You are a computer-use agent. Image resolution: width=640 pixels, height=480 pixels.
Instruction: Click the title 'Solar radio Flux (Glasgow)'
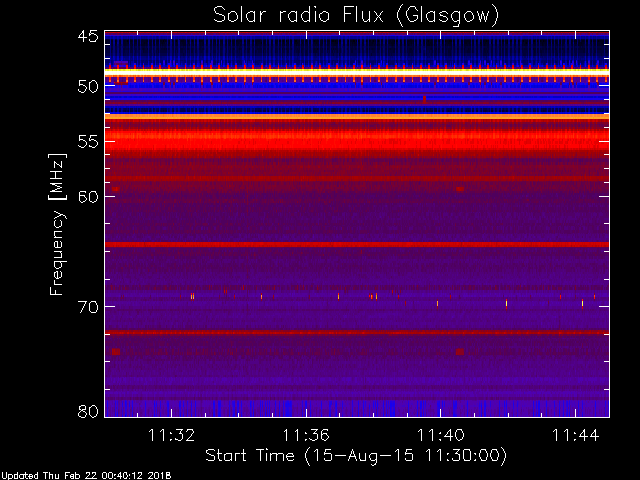tap(356, 16)
